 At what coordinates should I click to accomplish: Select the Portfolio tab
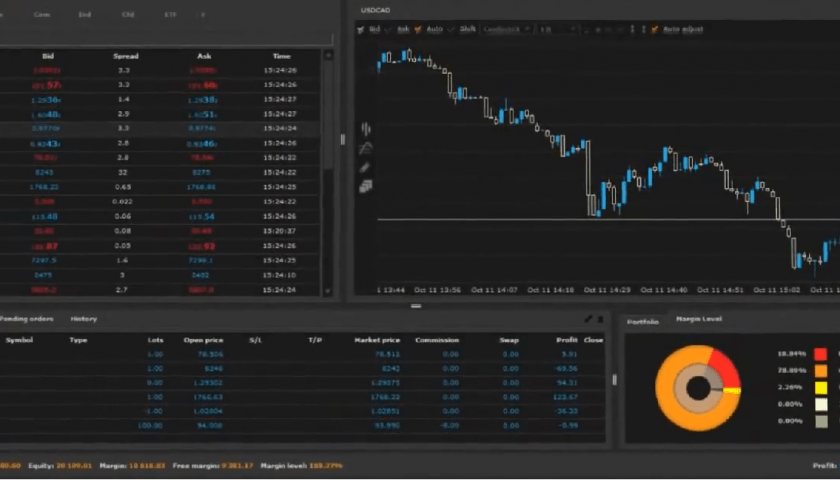coord(642,321)
